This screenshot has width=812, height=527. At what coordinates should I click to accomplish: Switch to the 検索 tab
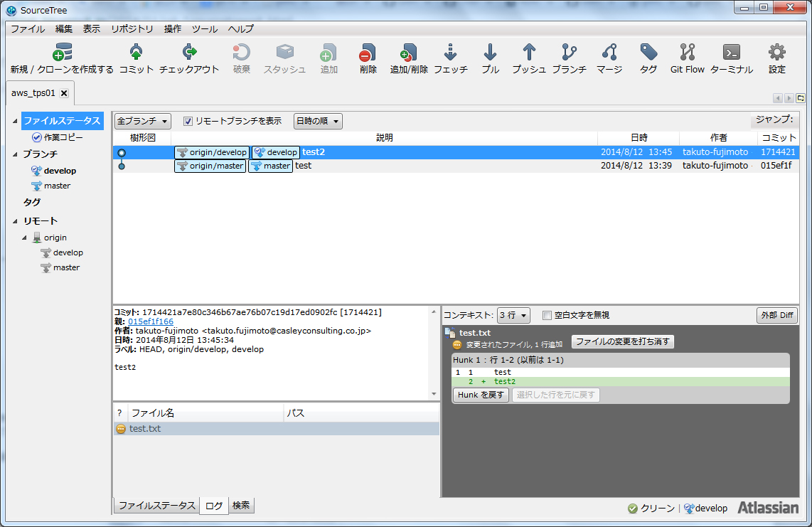(x=241, y=505)
